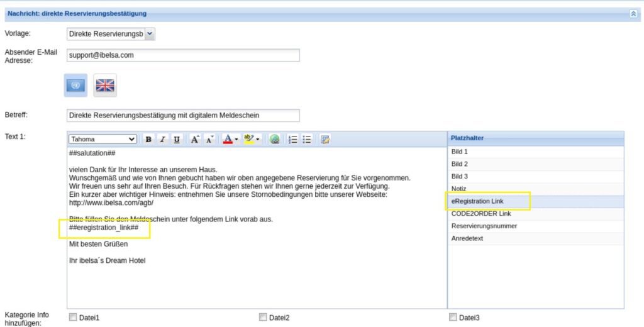
Task: Collapse the Nachricht panel with the chevron
Action: 633,13
